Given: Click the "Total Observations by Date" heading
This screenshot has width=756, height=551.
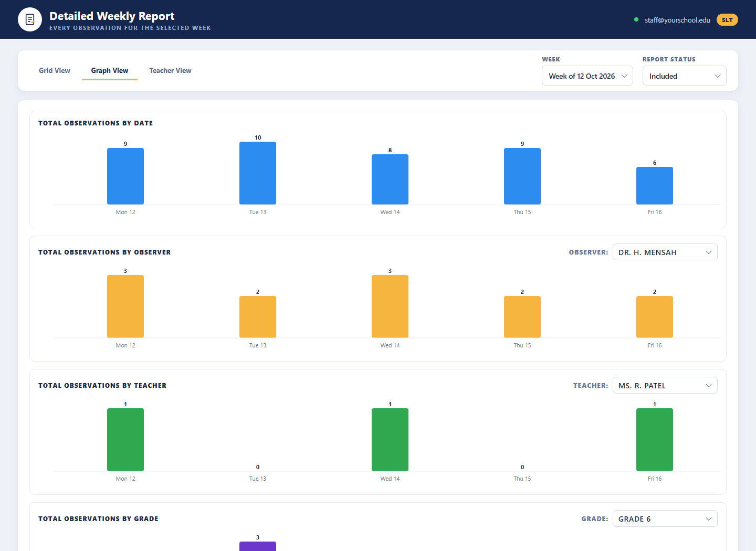Looking at the screenshot, I should point(96,123).
